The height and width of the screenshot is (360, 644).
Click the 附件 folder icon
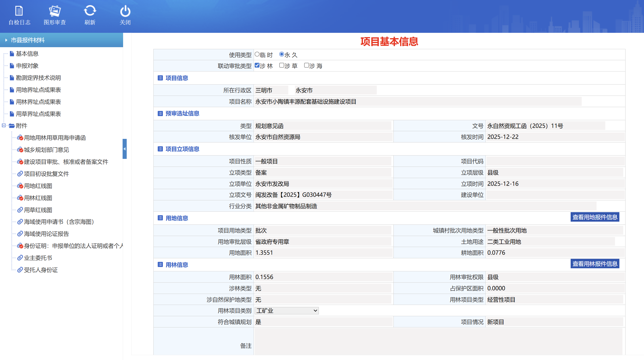click(x=12, y=126)
